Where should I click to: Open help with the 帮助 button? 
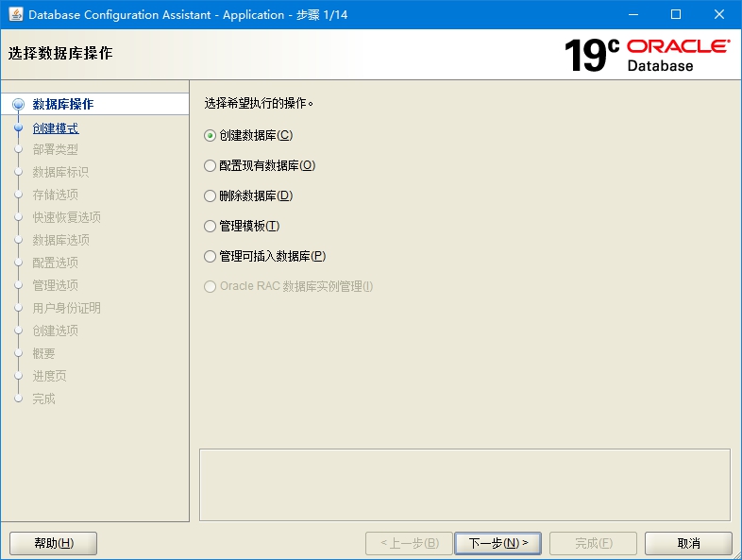pyautogui.click(x=53, y=543)
